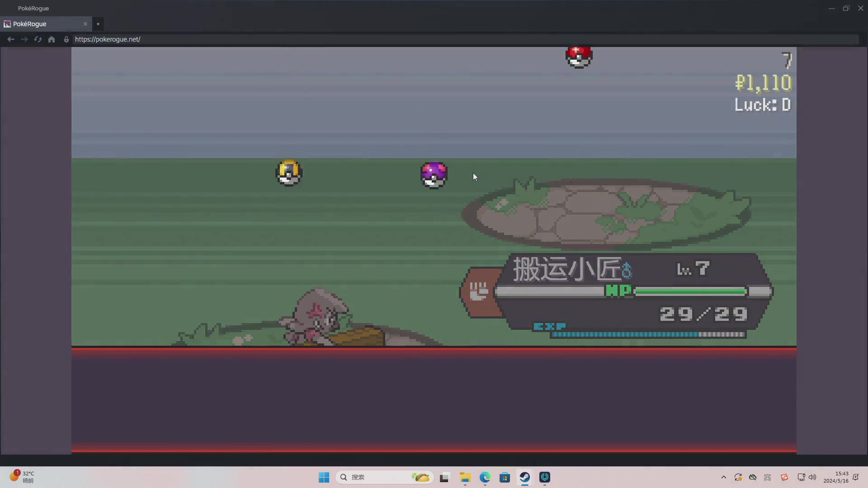Viewport: 868px width, 488px height.
Task: Open network settings from the tray
Action: (x=801, y=477)
